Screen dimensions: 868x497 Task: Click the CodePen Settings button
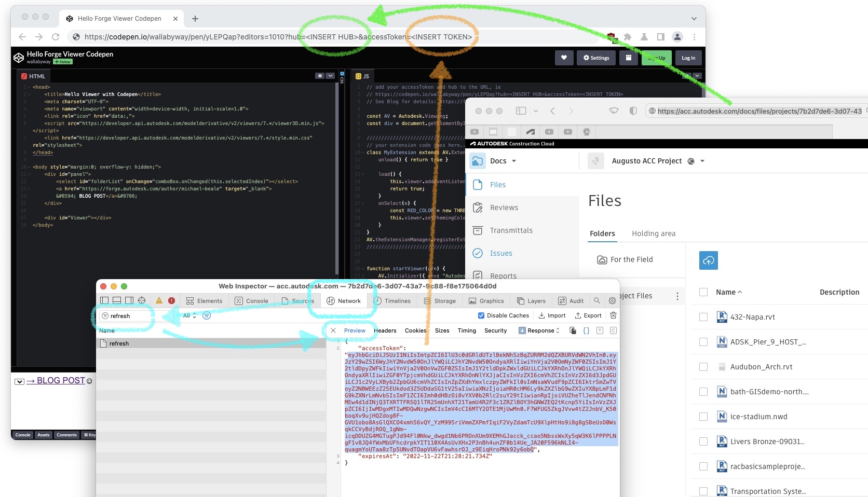pyautogui.click(x=596, y=58)
